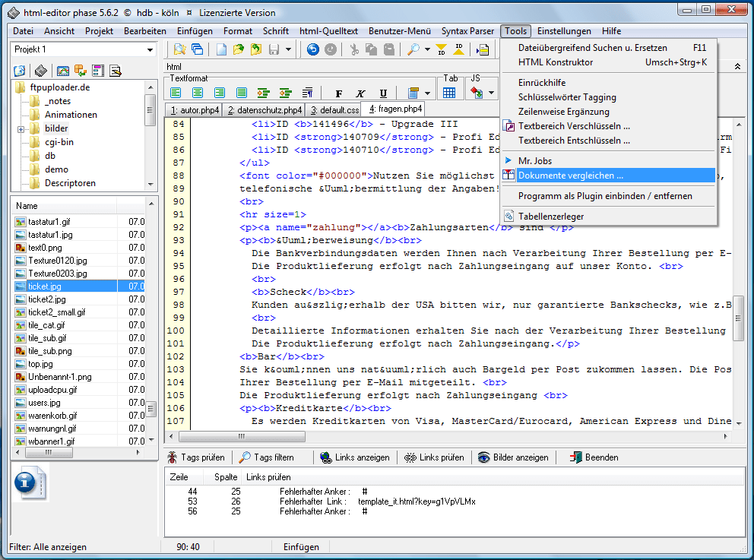Open Tabellenzerleger from Tools menu
This screenshot has height=560, width=754.
608,217
